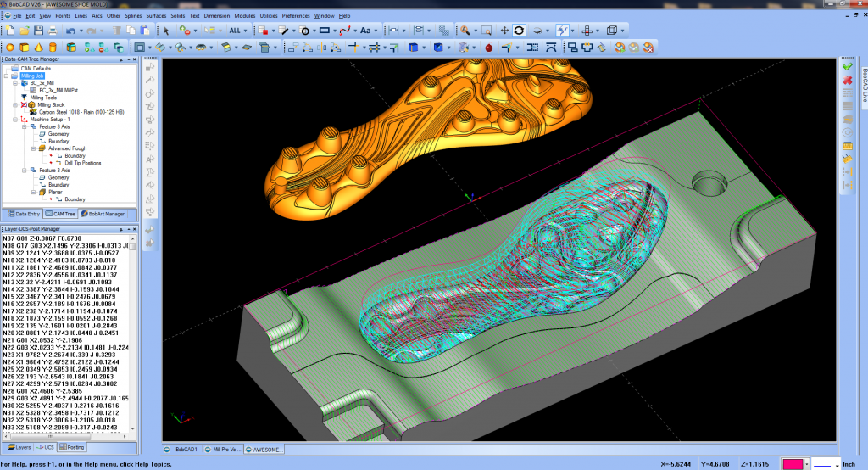Switch to the BobArt Manager tab
This screenshot has height=470, width=868.
point(103,214)
